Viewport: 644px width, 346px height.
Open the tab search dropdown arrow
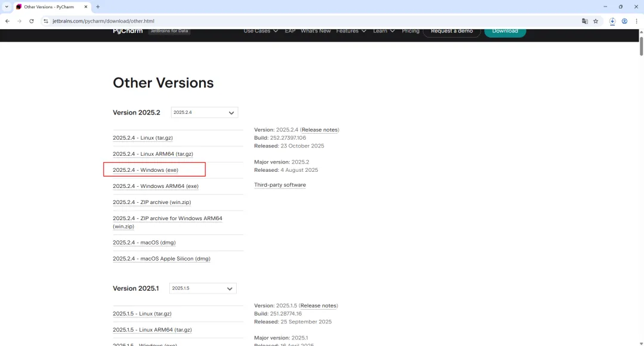click(7, 7)
